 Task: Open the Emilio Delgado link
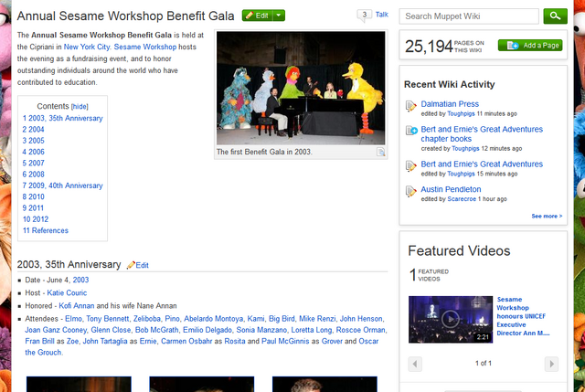pos(207,330)
